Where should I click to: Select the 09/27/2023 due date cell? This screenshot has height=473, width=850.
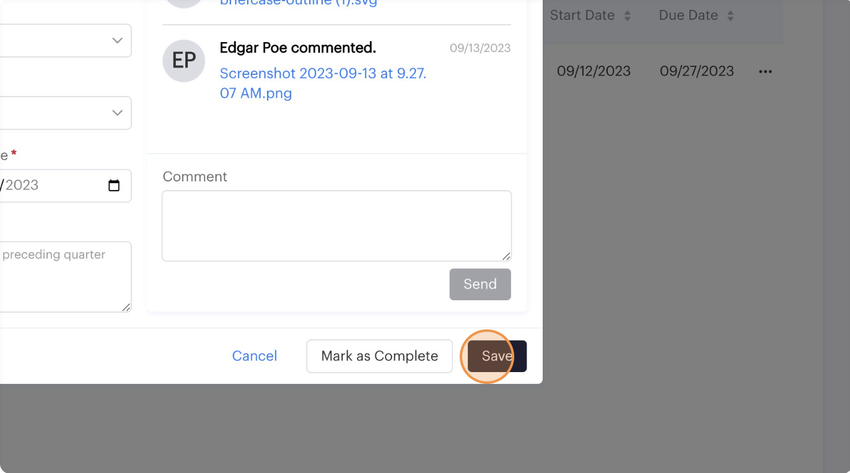tap(697, 71)
